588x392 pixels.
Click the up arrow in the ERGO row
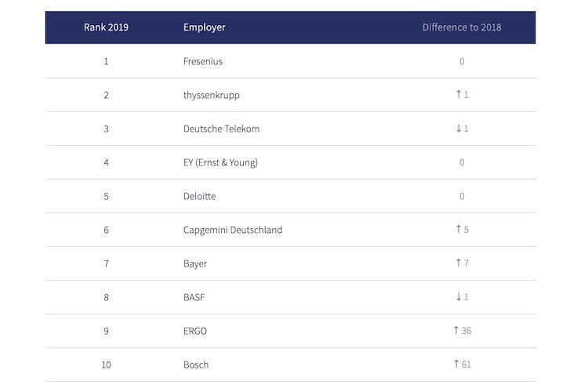coord(456,331)
